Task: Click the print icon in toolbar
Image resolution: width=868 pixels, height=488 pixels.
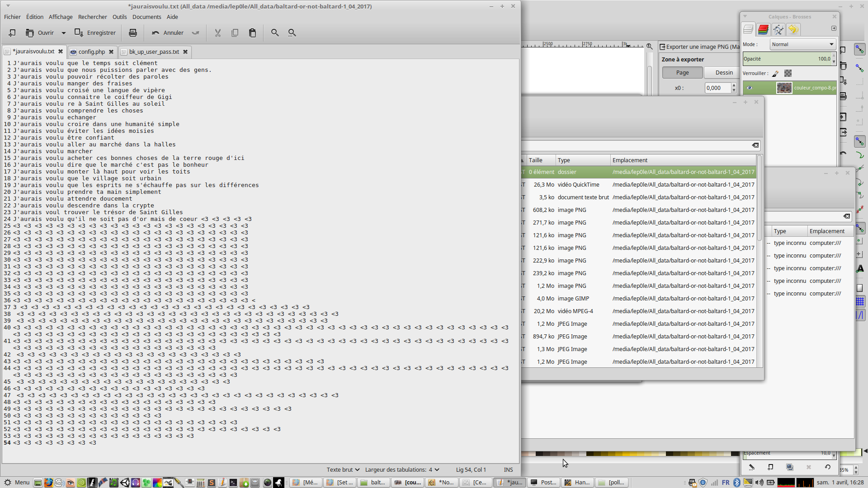Action: (x=132, y=33)
